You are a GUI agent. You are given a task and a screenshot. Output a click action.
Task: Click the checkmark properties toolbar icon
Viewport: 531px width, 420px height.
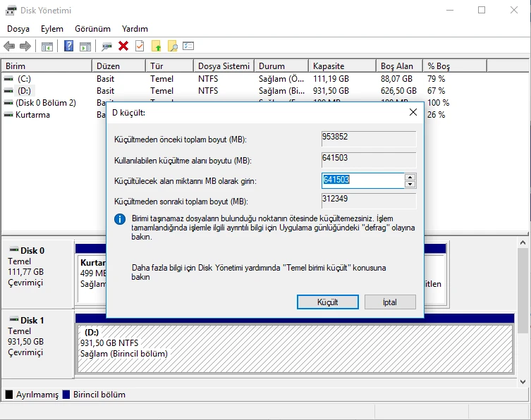[x=140, y=46]
